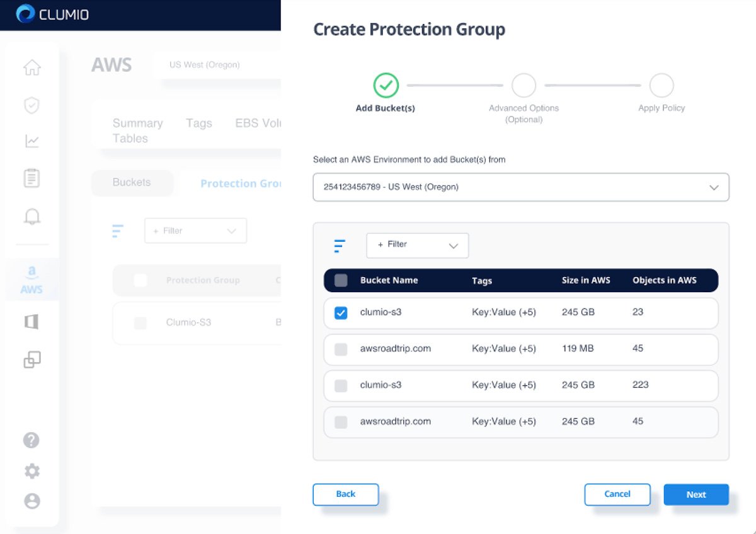Click the sort lines icon in dialog

[x=340, y=246]
